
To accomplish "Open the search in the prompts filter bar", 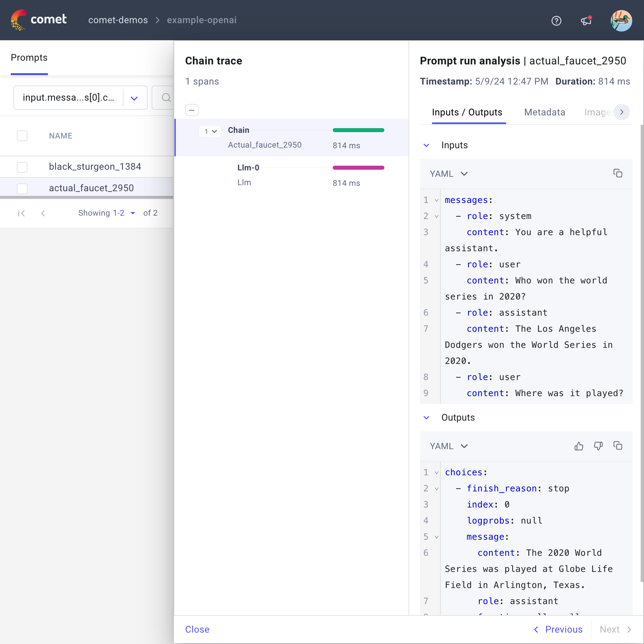I will 166,98.
